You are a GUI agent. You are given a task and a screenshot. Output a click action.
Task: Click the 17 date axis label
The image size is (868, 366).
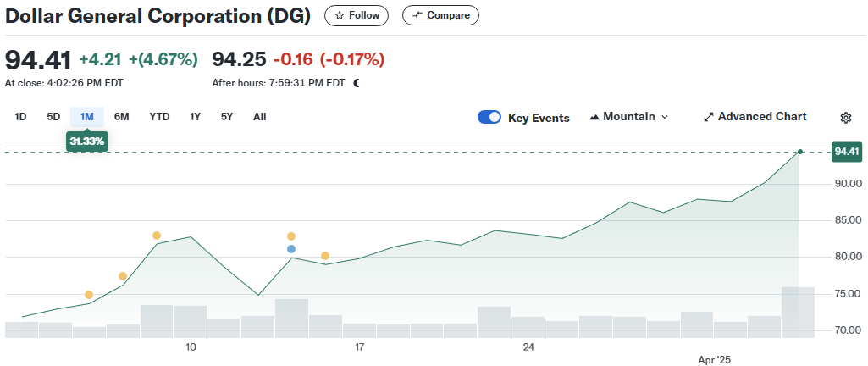(359, 347)
